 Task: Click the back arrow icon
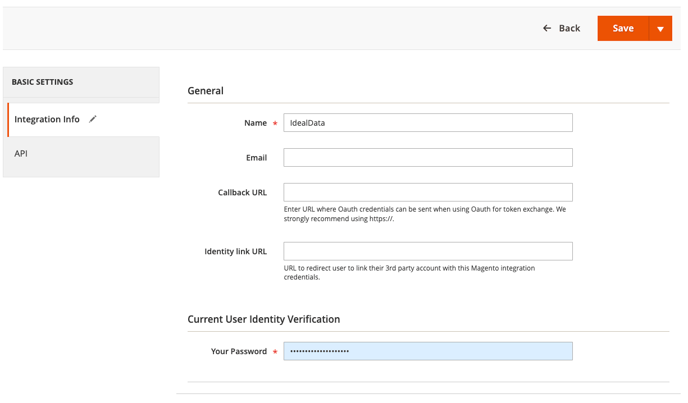coord(547,29)
